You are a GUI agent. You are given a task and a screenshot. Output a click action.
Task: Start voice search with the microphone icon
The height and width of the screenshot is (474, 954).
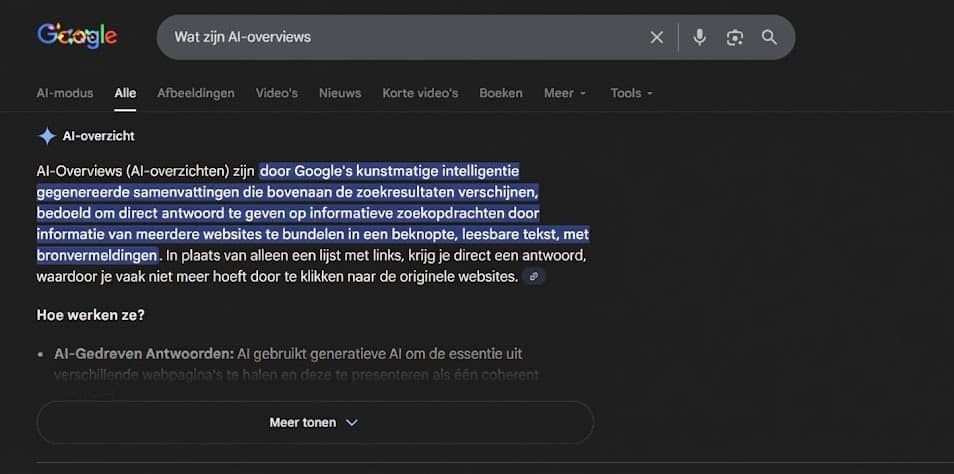[x=700, y=37]
